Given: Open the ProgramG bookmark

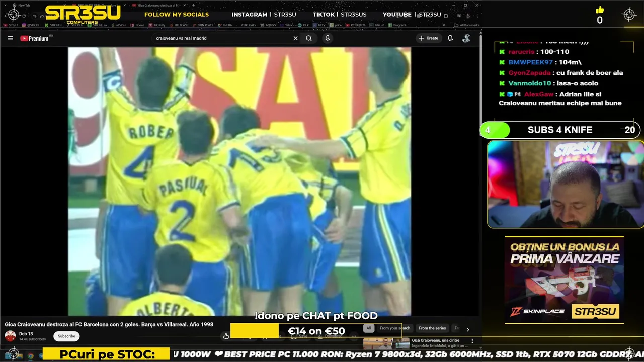Looking at the screenshot, I should pos(397,25).
